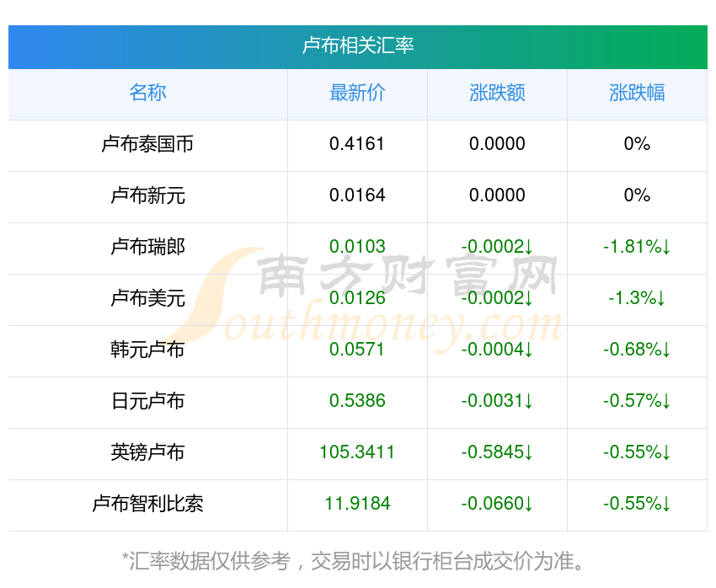Viewport: 716px width, 588px height.
Task: Click the 0.4161 price value
Action: coord(357,144)
